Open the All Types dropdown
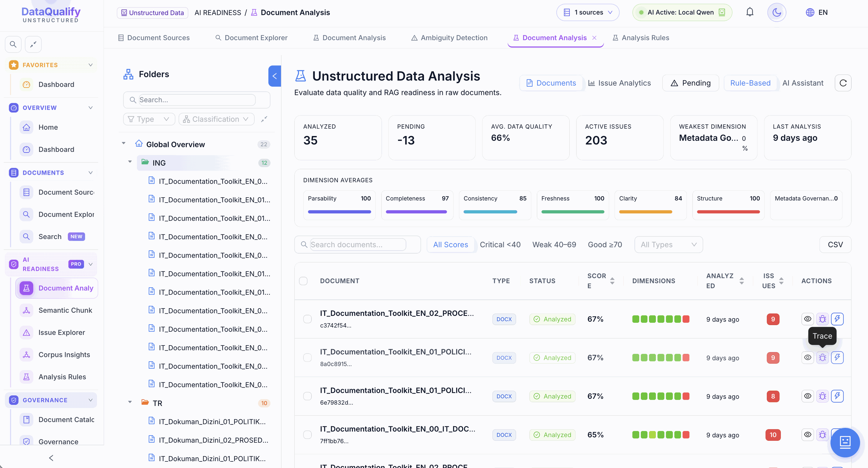868x468 pixels. [x=669, y=244]
